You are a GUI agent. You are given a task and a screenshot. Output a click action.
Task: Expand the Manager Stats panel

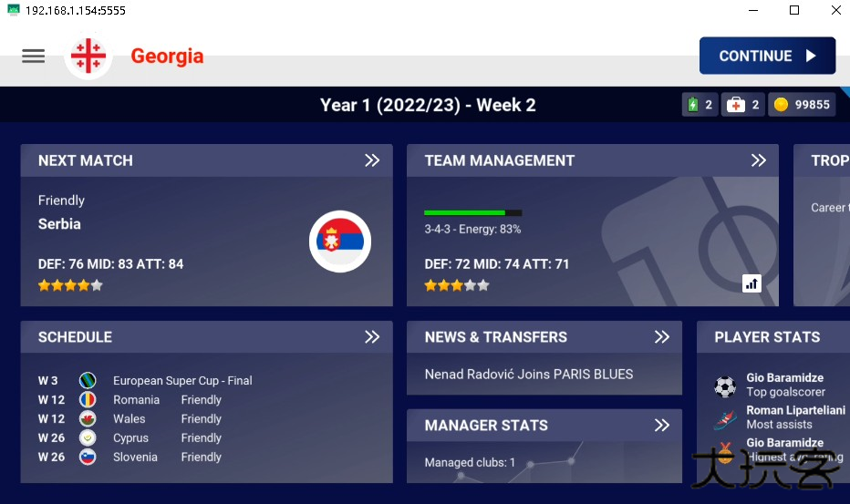(x=661, y=426)
